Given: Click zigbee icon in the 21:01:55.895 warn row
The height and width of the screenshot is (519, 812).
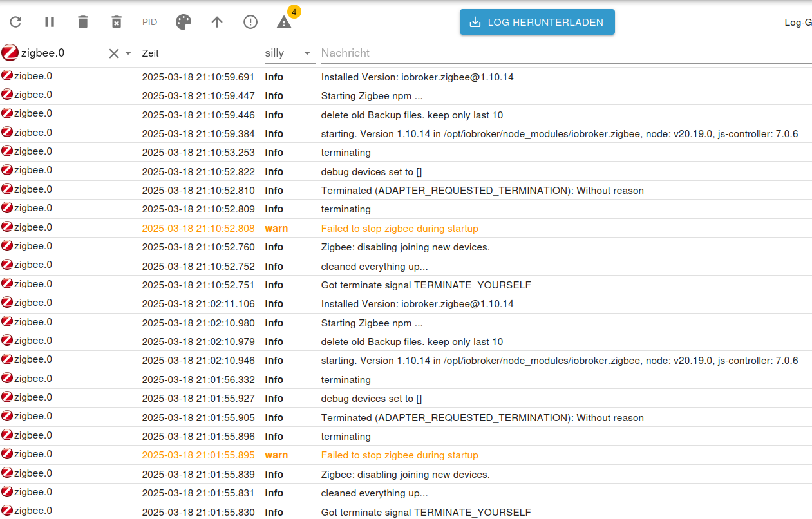Looking at the screenshot, I should [x=7, y=453].
